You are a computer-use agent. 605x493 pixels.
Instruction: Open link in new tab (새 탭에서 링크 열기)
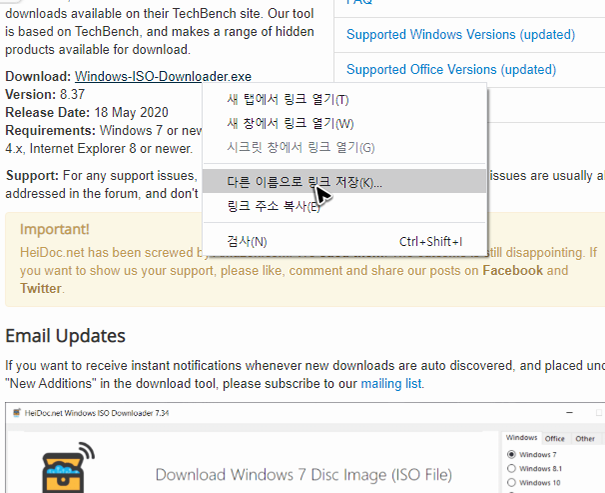345,100
